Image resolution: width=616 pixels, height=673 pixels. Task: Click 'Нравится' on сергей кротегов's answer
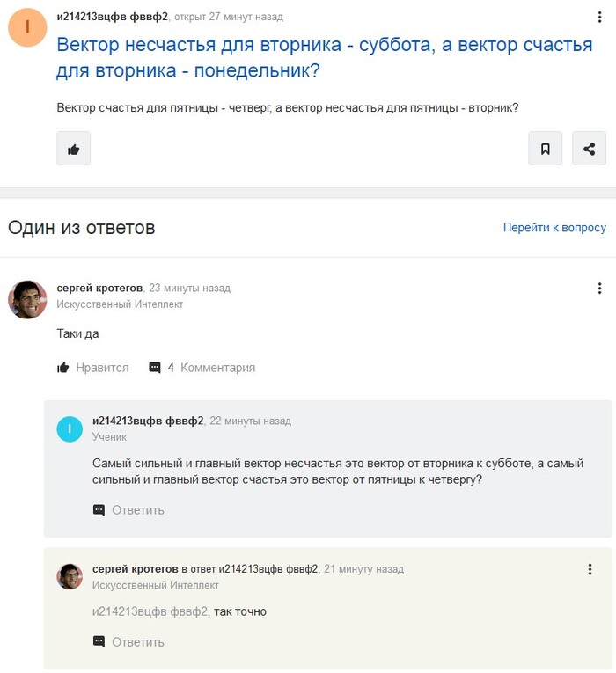(x=92, y=368)
